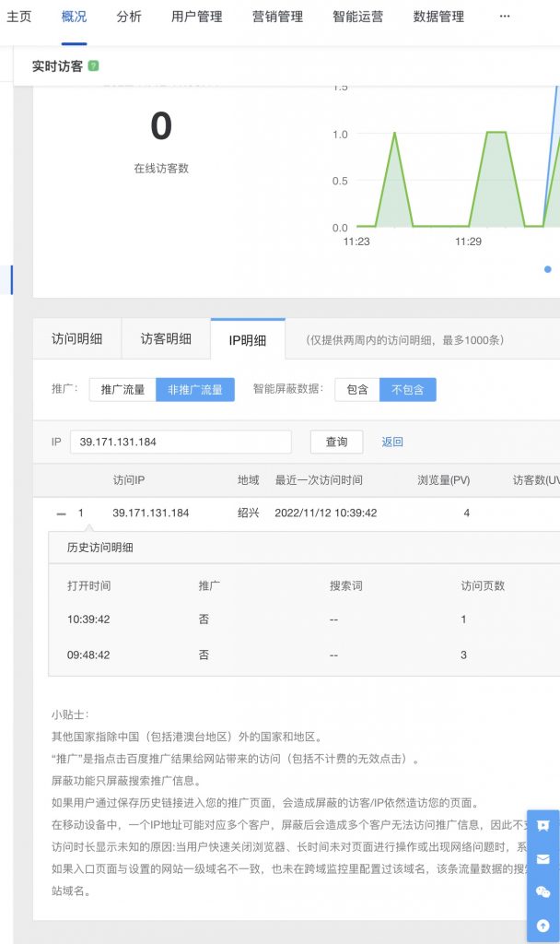
Task: Click the 打开时间 history column header
Action: point(89,585)
